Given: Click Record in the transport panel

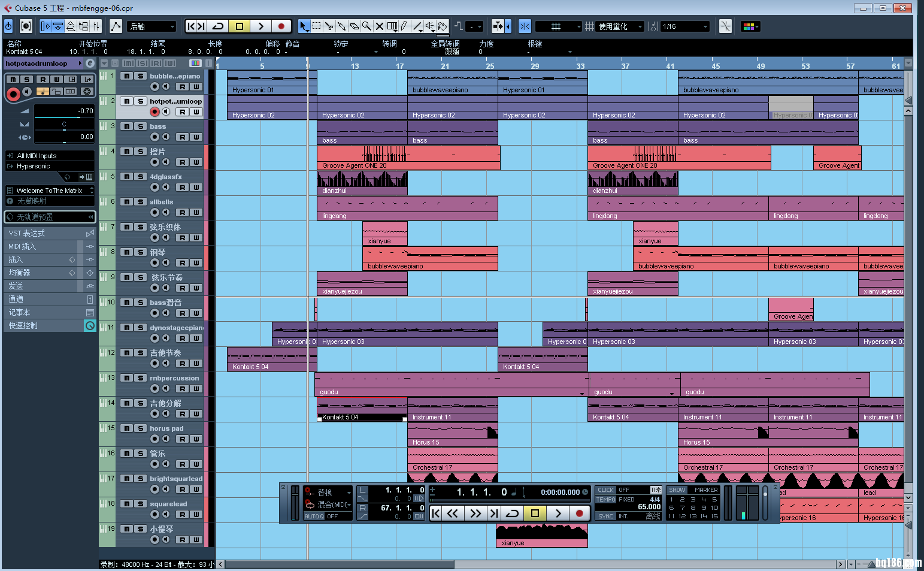Looking at the screenshot, I should tap(579, 513).
